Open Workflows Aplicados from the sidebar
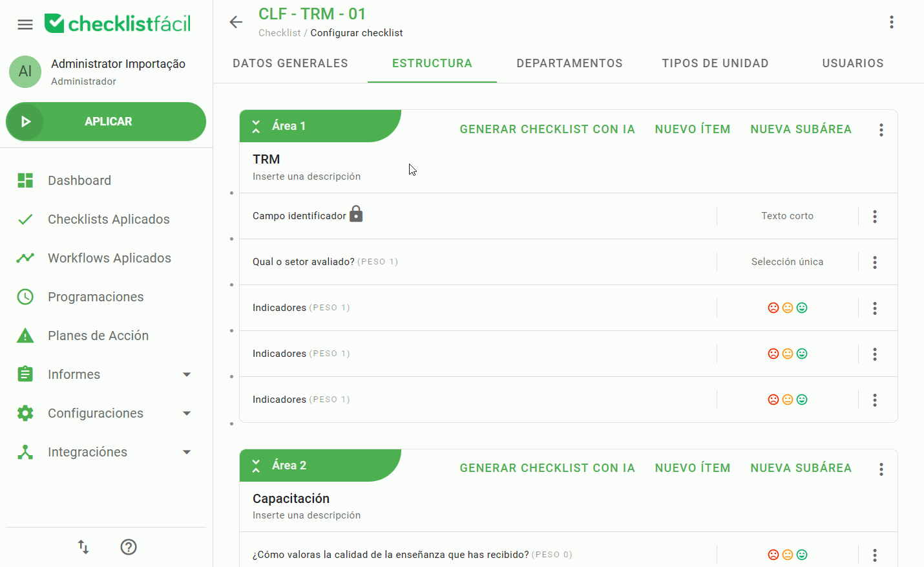Screen dimensions: 924x567 (109, 258)
